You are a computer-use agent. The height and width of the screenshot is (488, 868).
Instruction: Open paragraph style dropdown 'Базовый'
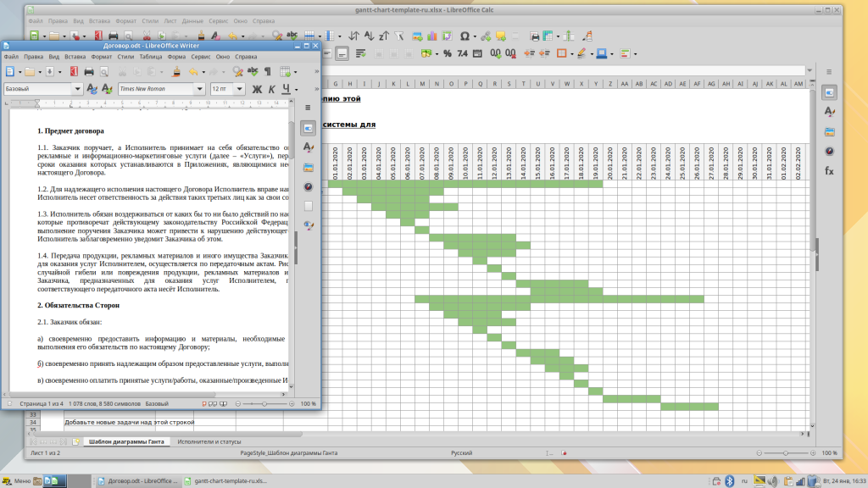tap(78, 89)
